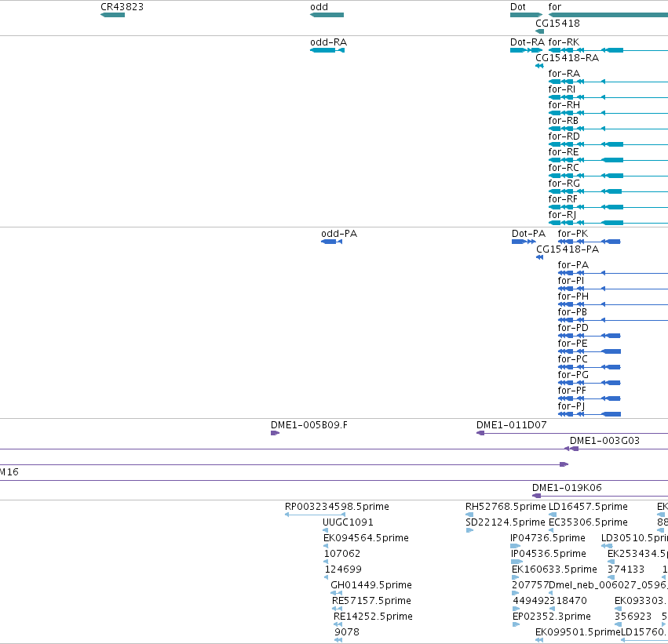Screen dimensions: 668x644
Task: Select the EK099501.5prime EST label
Action: 578,632
